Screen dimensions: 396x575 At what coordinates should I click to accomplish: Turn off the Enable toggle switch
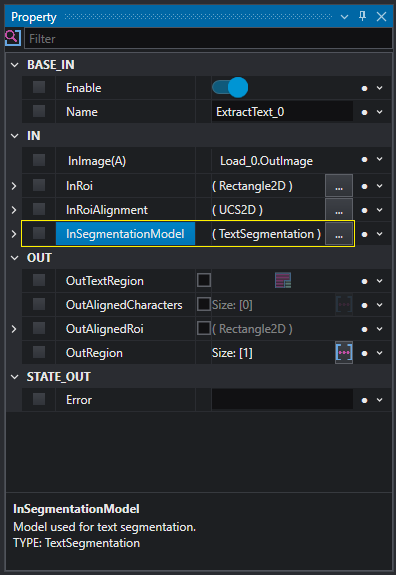coord(230,88)
